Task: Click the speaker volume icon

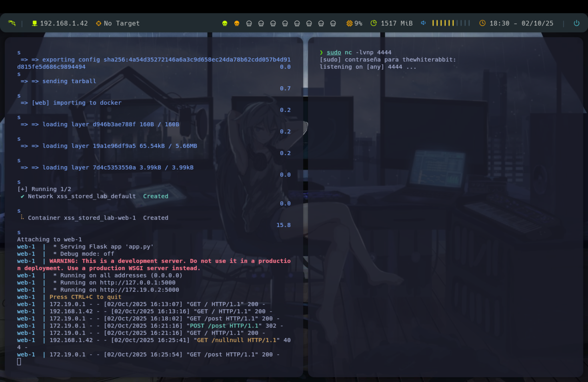Action: coord(423,23)
